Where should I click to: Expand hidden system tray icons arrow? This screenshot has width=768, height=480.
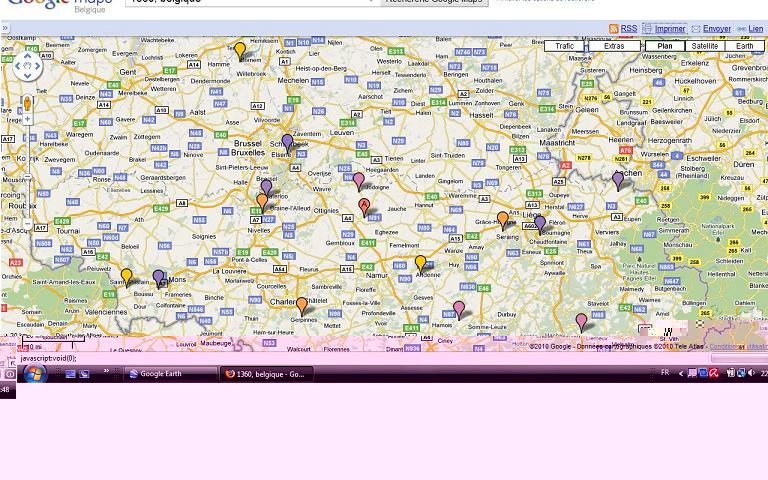click(680, 374)
